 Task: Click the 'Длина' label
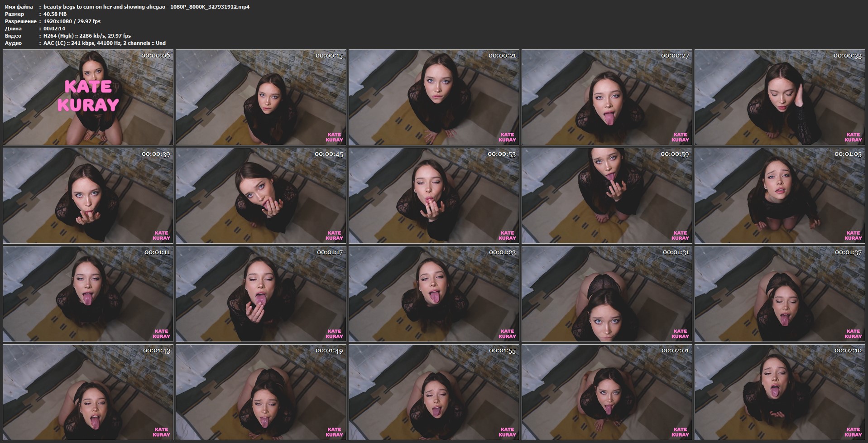click(x=13, y=29)
